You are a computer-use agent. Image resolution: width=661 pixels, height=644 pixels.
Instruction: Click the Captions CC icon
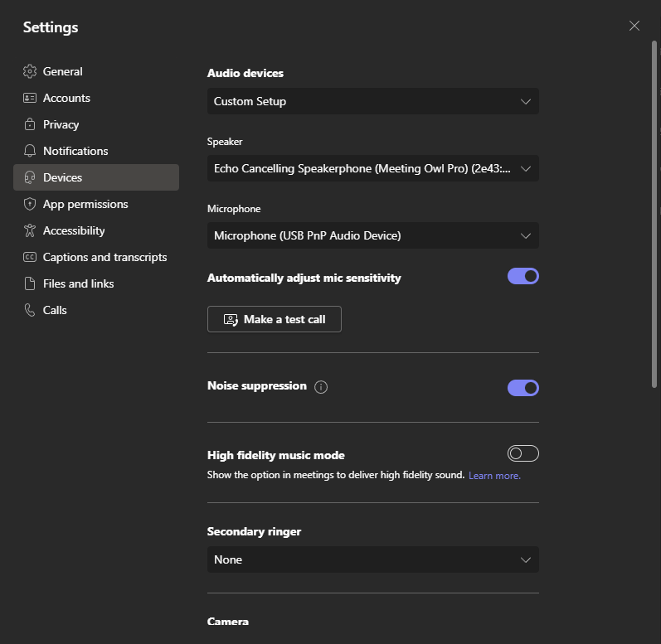pyautogui.click(x=30, y=257)
